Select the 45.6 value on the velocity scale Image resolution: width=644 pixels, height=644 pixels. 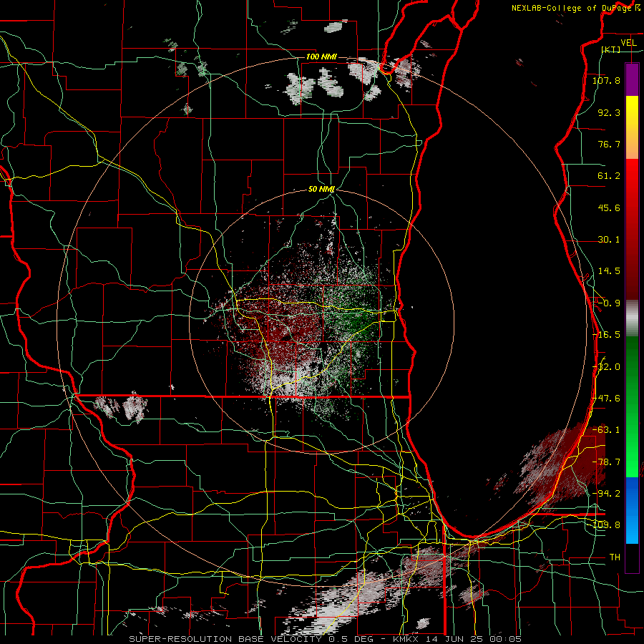609,208
